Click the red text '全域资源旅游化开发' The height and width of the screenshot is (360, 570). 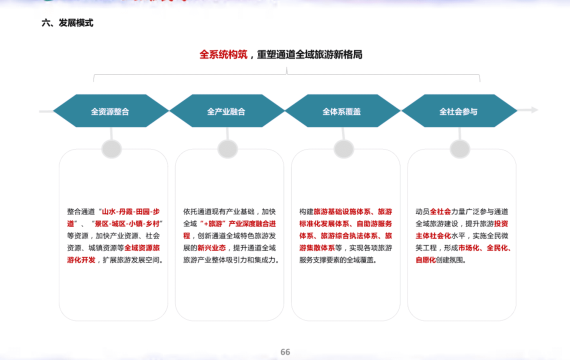pyautogui.click(x=113, y=254)
